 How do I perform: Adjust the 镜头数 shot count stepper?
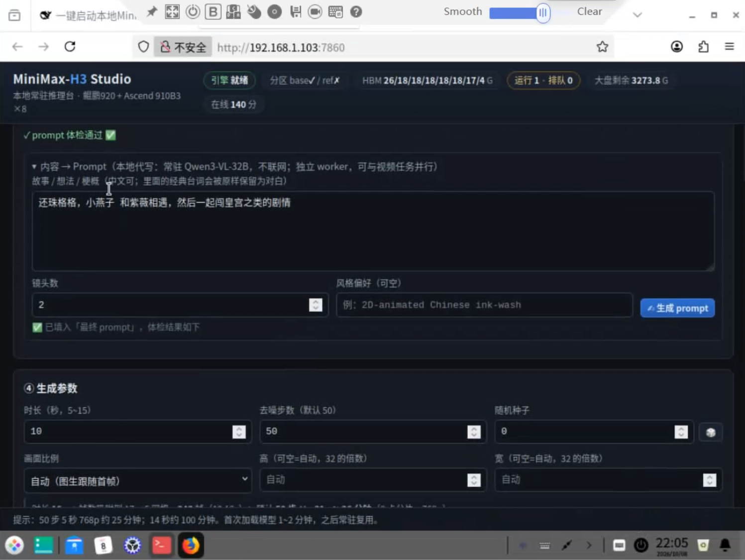[316, 305]
